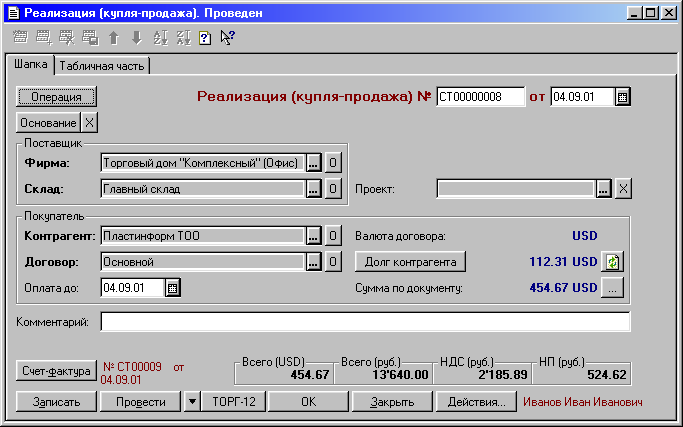
Task: Click the Склад field Главный склад
Action: [203, 189]
